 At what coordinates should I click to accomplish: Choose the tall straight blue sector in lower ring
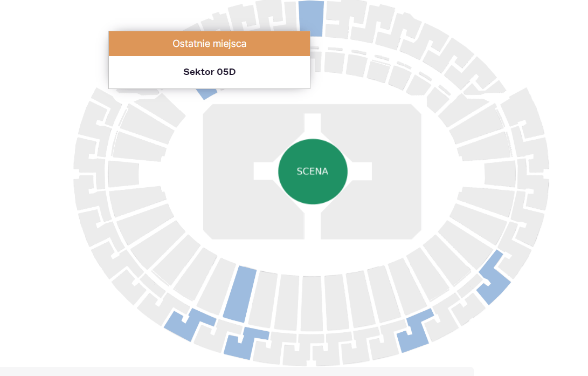point(240,293)
